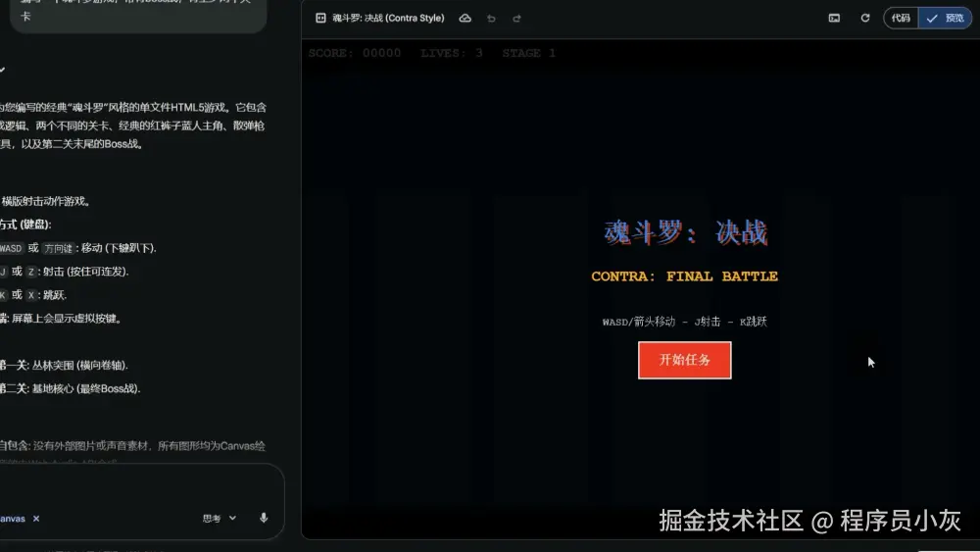Open the 思考 mode dropdown
Viewport: 980px width, 552px height.
click(220, 519)
